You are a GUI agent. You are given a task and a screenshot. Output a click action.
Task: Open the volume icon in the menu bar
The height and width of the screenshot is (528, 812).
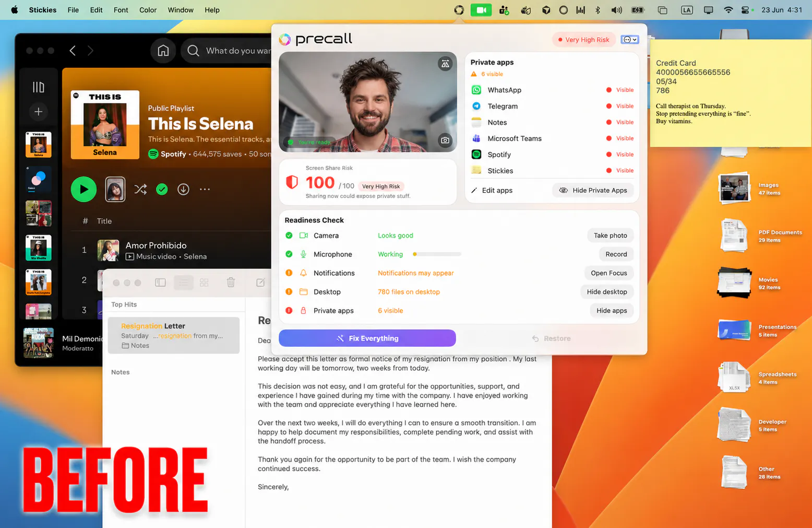coord(616,10)
